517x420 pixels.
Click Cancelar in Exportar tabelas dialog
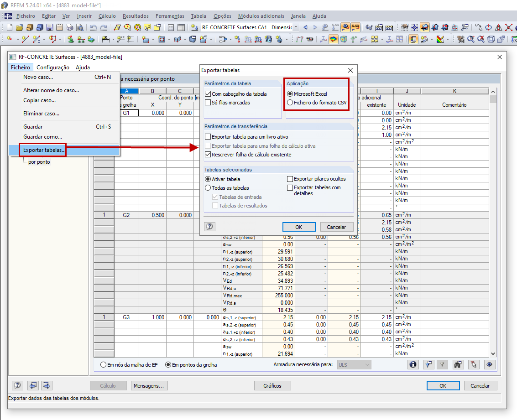pyautogui.click(x=336, y=227)
